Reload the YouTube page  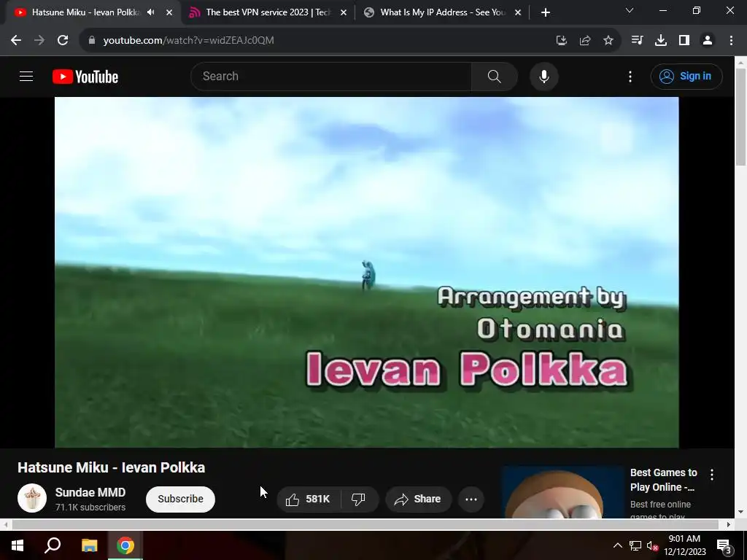(x=63, y=41)
